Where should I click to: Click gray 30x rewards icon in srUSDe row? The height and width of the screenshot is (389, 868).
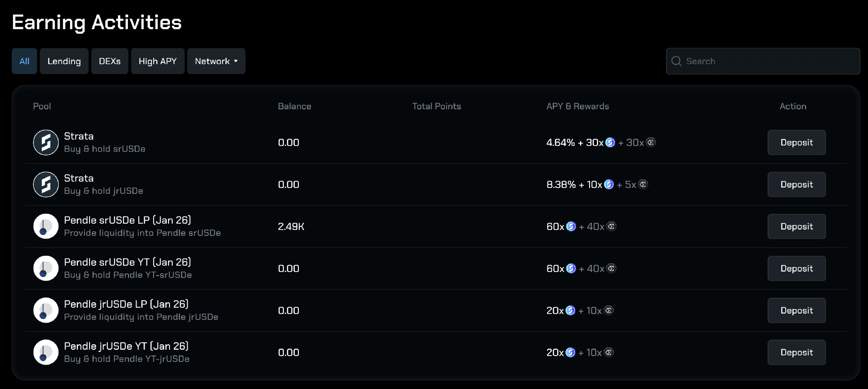(651, 142)
